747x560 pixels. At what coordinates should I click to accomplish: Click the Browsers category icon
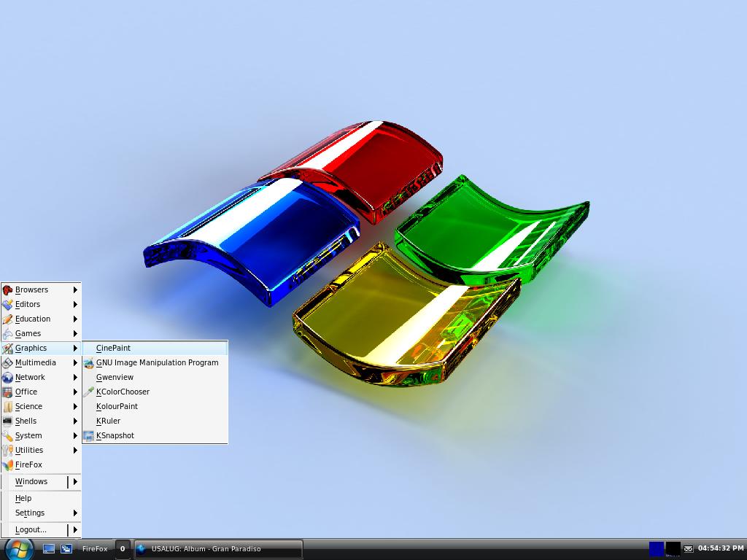[x=7, y=290]
